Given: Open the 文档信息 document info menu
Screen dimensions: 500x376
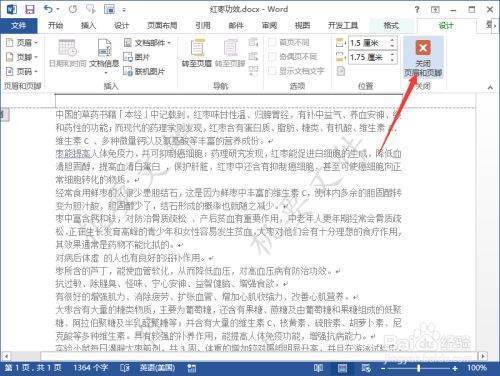Looking at the screenshot, I should 104,55.
